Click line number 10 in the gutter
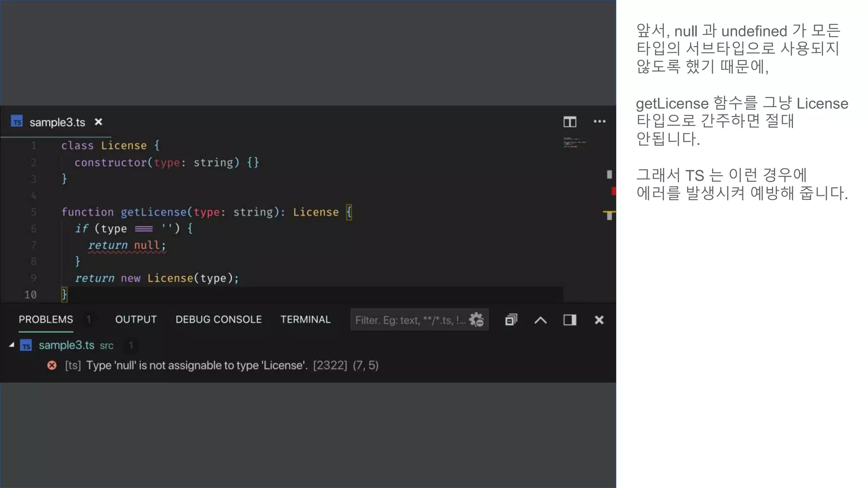This screenshot has height=488, width=868. 30,294
